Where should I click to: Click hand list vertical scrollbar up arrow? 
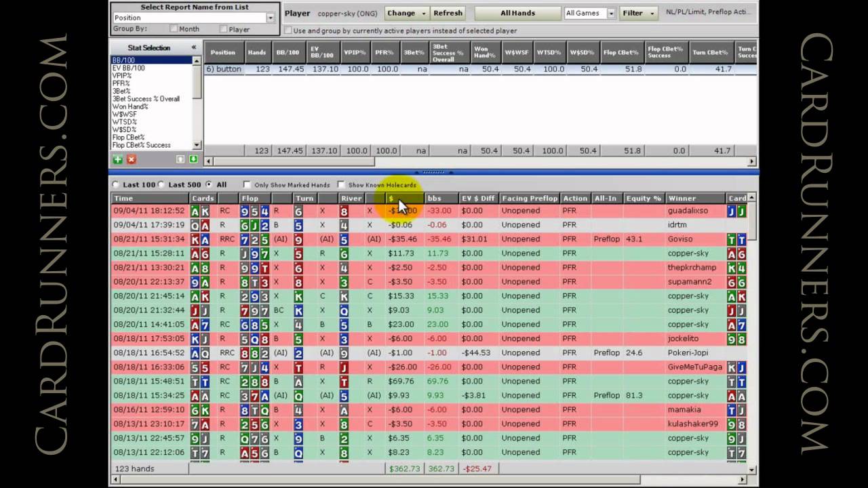751,198
